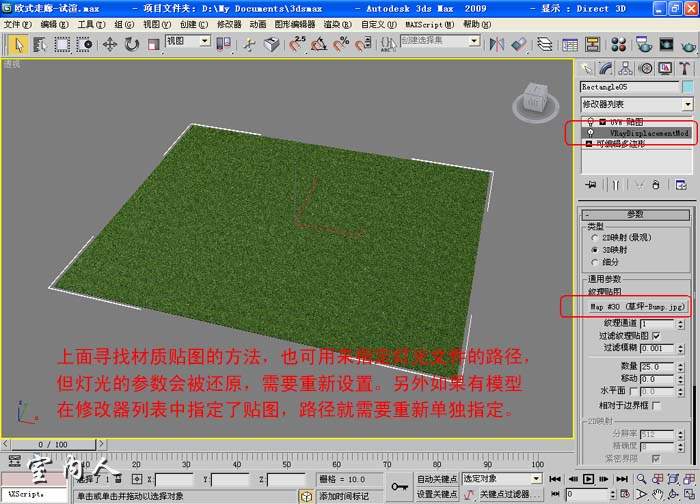Toggle the UVW 贴图 modifier lightbulb
Image resolution: width=700 pixels, height=504 pixels.
[x=590, y=122]
